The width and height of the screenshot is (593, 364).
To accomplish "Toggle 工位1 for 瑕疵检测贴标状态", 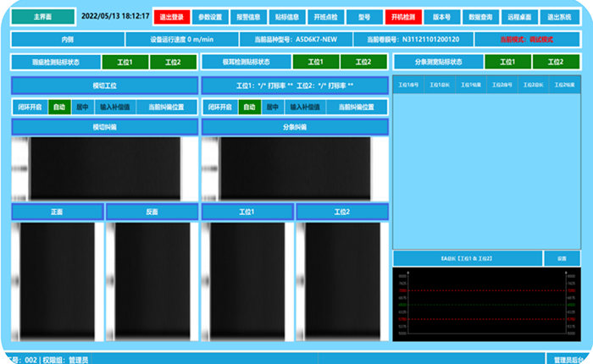I will click(125, 62).
